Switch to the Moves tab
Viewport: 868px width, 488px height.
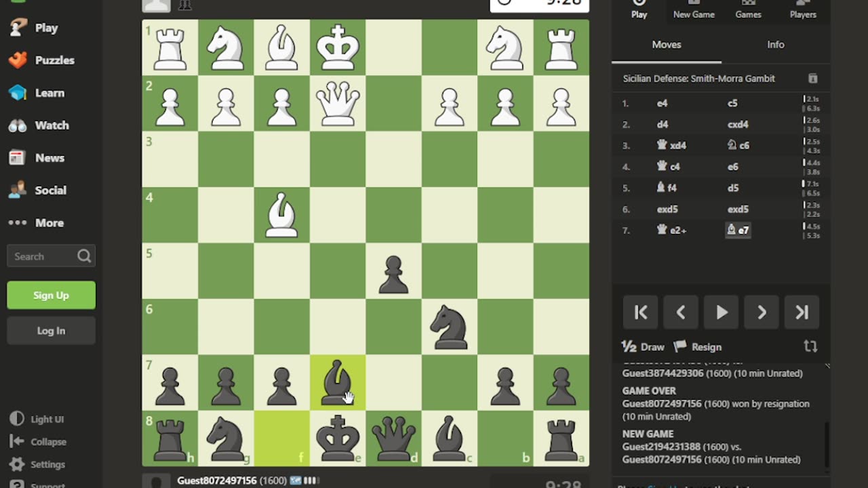[x=667, y=45]
